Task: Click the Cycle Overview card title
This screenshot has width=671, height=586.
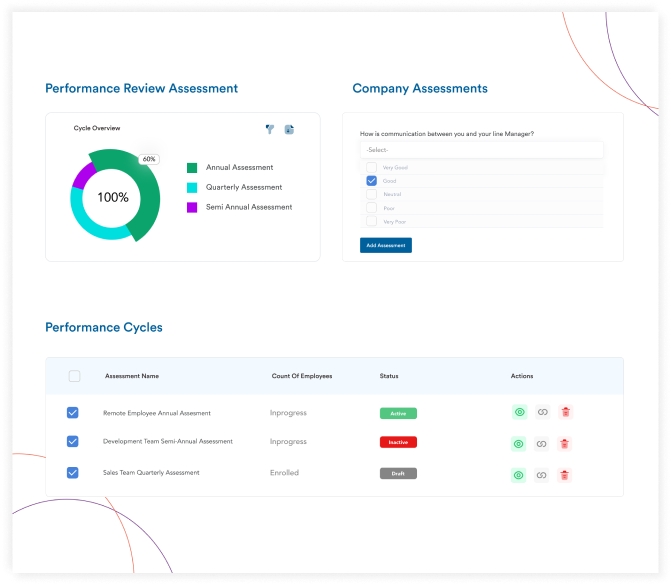Action: pyautogui.click(x=97, y=128)
